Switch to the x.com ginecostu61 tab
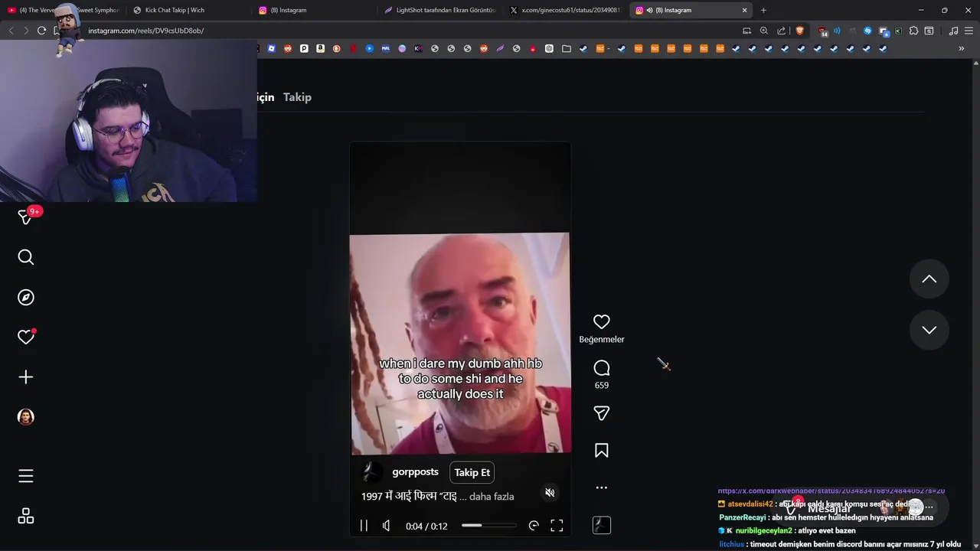This screenshot has width=980, height=551. (565, 10)
